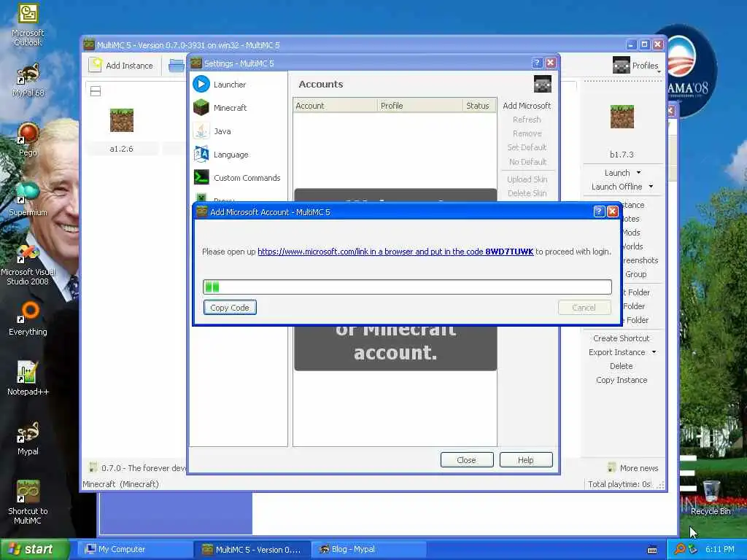
Task: Click the Help button in Settings
Action: 526,460
